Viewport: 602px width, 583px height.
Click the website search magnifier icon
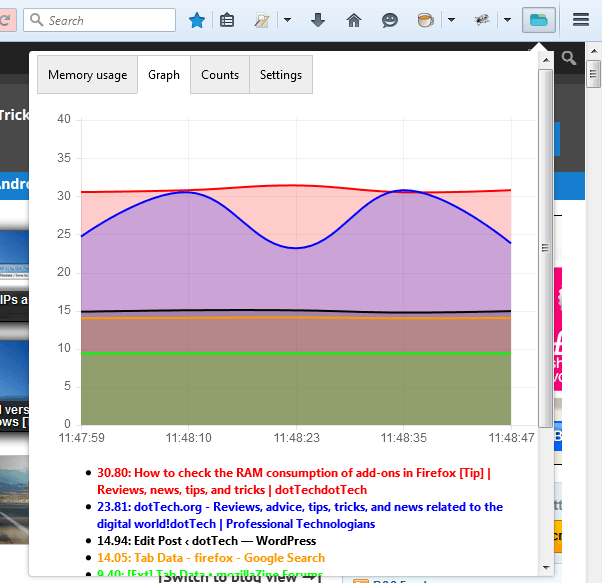click(569, 58)
